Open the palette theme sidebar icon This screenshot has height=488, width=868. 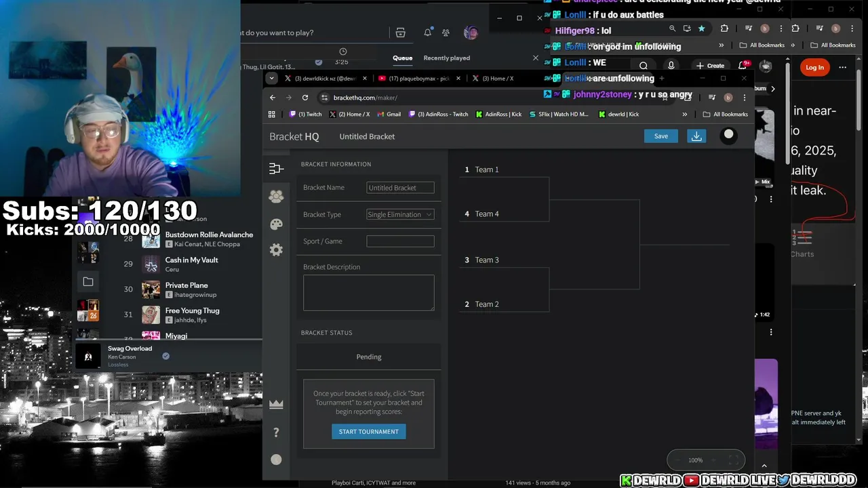276,224
